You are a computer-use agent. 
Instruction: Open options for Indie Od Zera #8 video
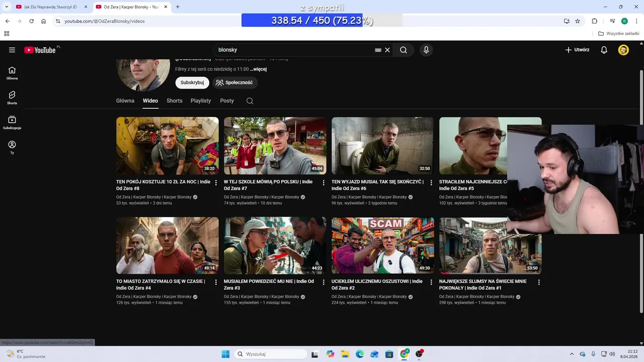coord(216,183)
